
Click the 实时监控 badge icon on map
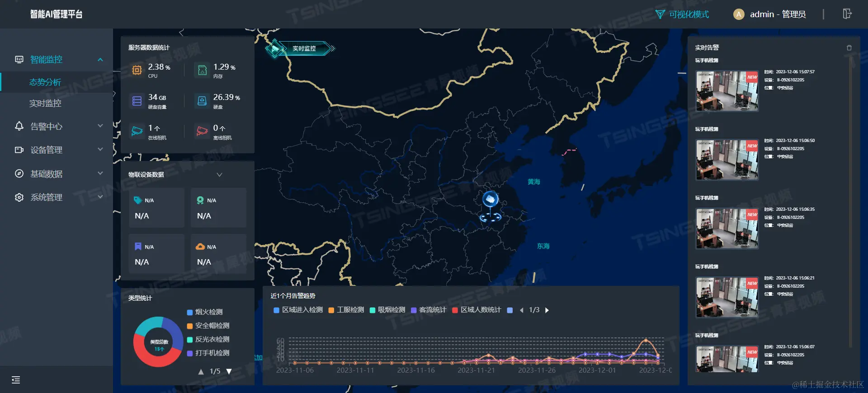pos(275,48)
